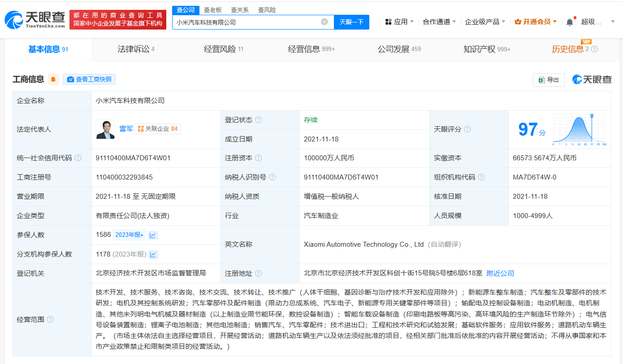Click the 查看工商快照 button

(x=89, y=79)
